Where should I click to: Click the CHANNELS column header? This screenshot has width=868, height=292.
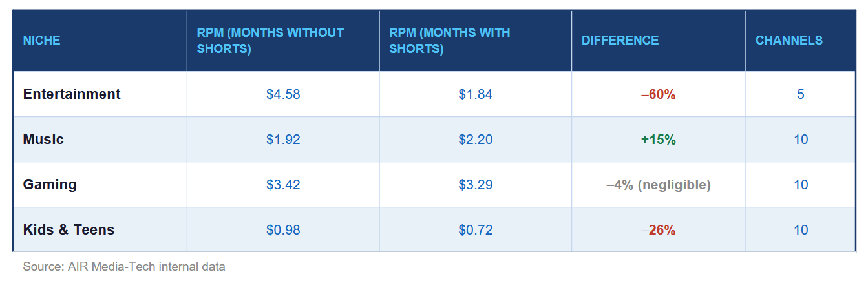tap(789, 40)
